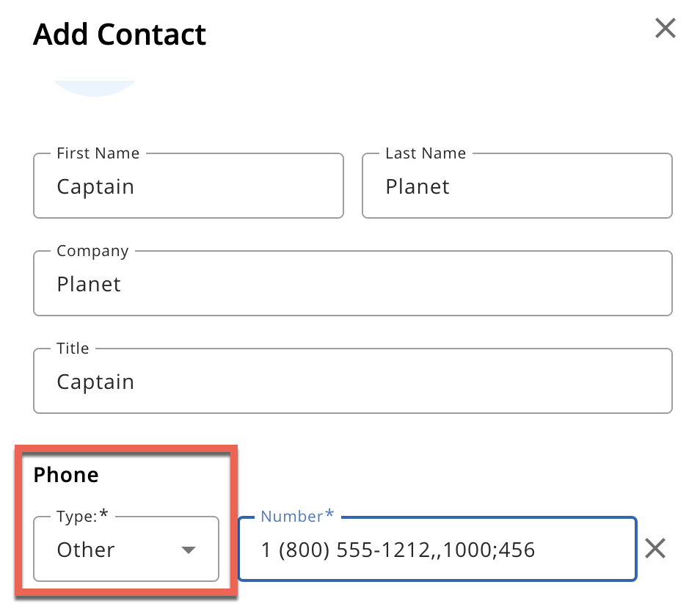The height and width of the screenshot is (612, 700).
Task: Focus the Company text field
Action: point(352,284)
